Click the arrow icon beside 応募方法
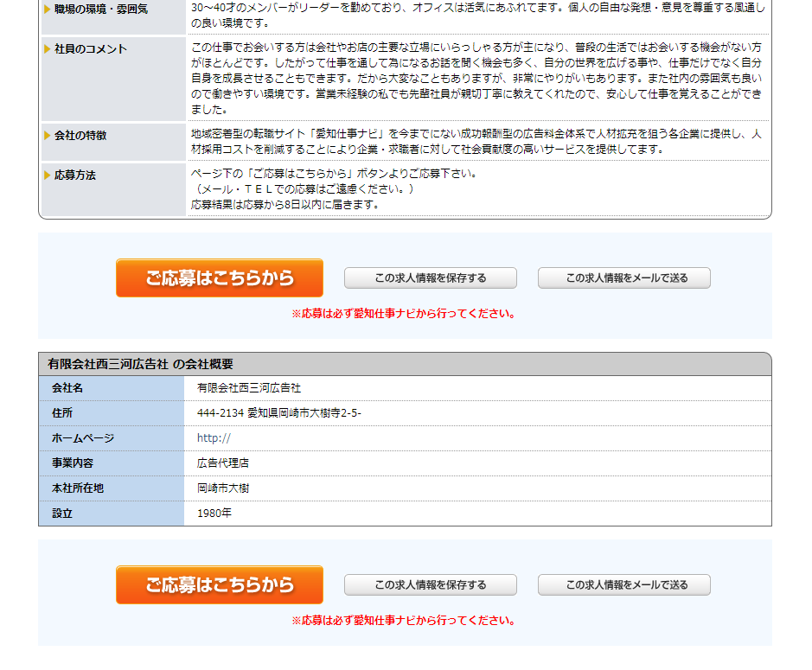This screenshot has width=812, height=670. [x=48, y=175]
